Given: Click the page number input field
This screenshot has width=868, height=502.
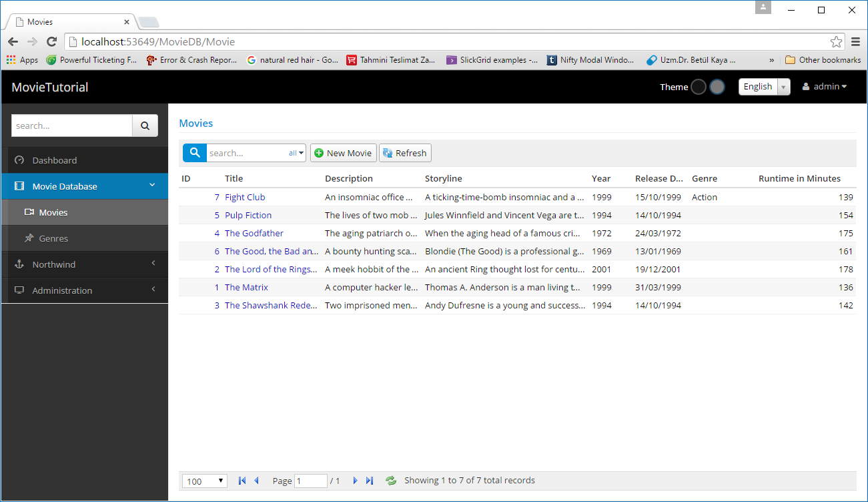Looking at the screenshot, I should (x=310, y=481).
